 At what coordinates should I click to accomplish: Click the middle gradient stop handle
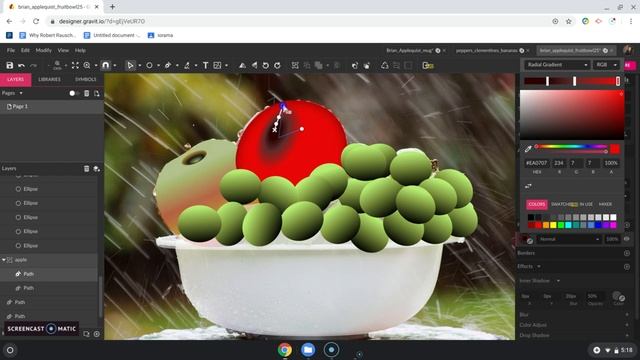(575, 81)
